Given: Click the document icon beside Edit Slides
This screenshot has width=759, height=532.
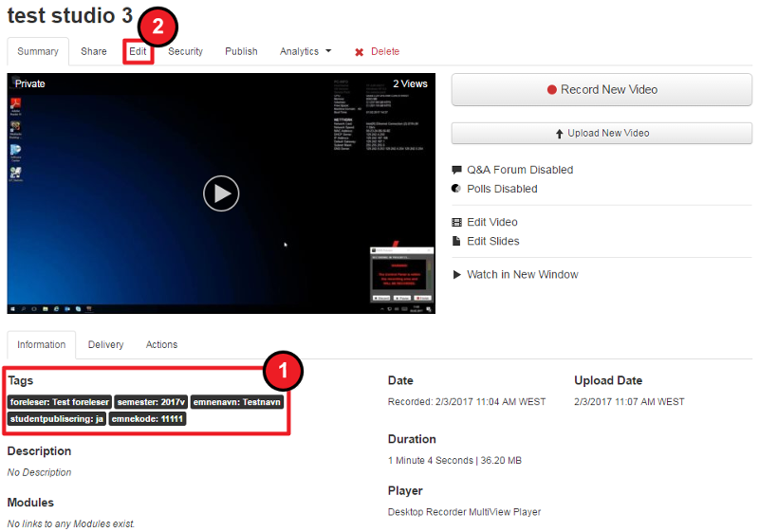Looking at the screenshot, I should (457, 241).
